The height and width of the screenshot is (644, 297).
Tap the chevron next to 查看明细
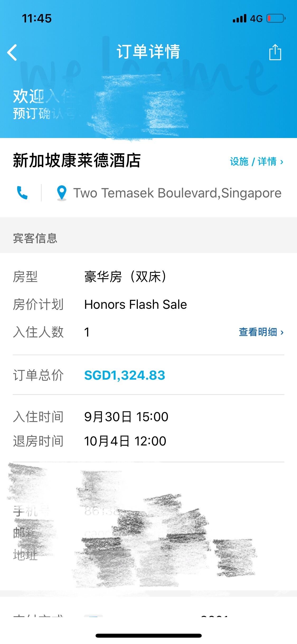[x=282, y=332]
